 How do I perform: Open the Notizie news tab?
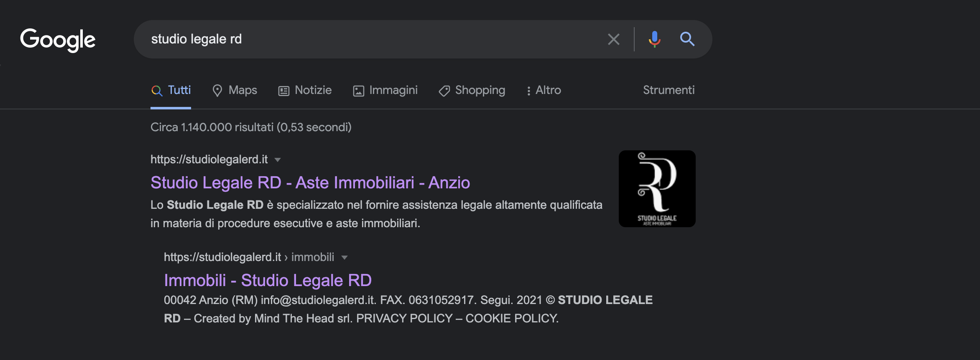point(305,90)
